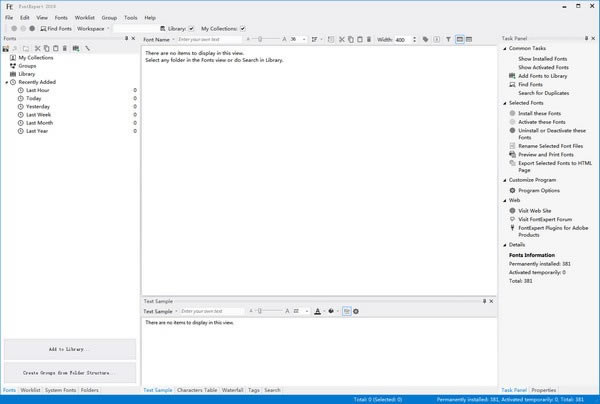Click the sample text input in Text Sample toolbar
Viewport: 600px width, 404px height.
[x=212, y=311]
